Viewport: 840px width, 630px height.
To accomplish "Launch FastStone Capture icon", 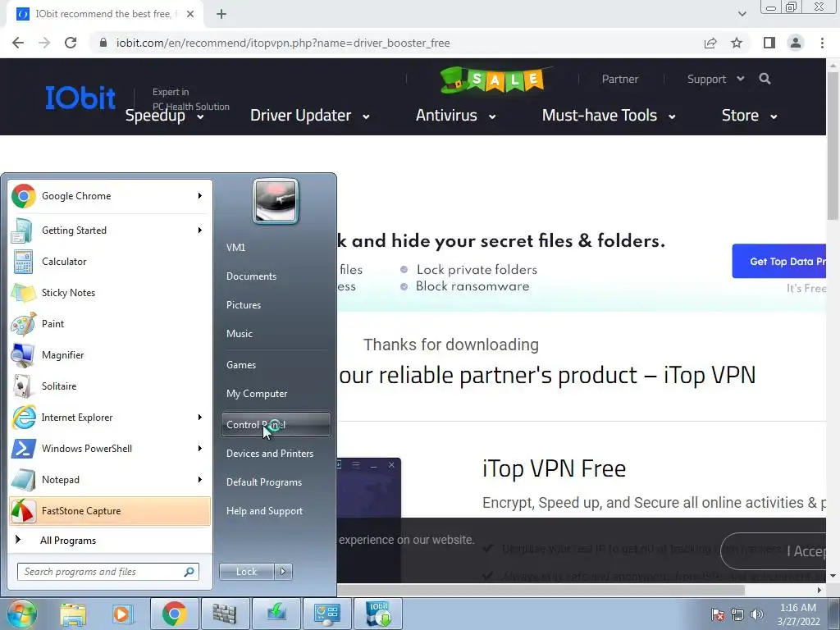I will (x=23, y=511).
